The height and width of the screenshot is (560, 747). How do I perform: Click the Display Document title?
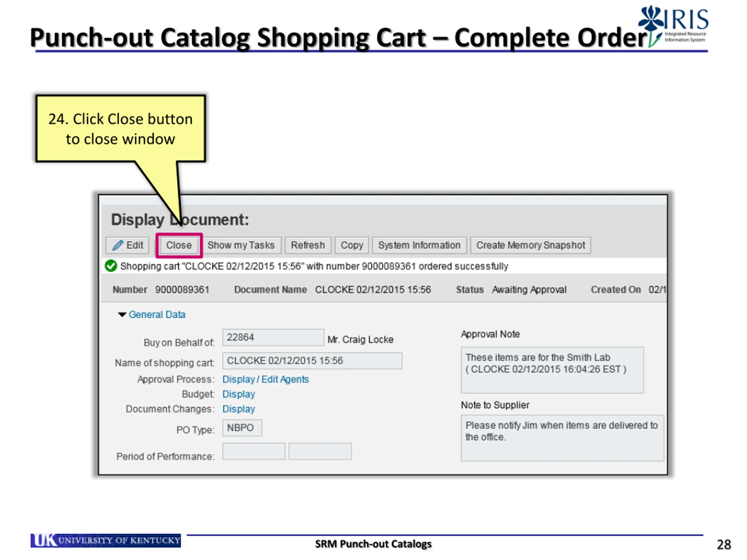click(x=180, y=220)
